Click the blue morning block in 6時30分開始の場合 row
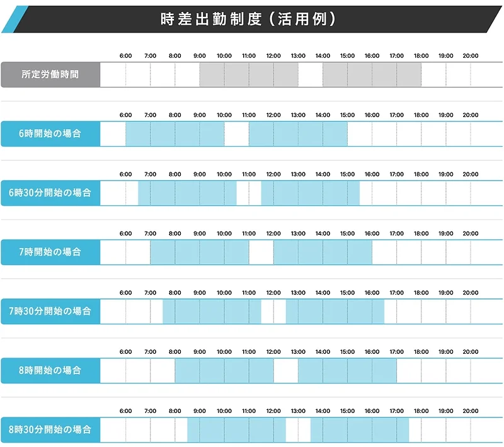 [x=187, y=193]
